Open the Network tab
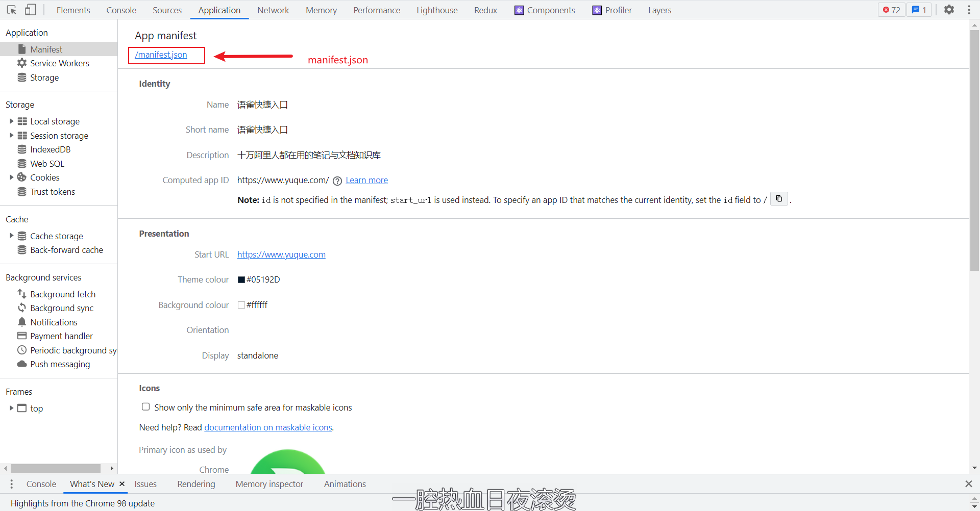 [273, 10]
